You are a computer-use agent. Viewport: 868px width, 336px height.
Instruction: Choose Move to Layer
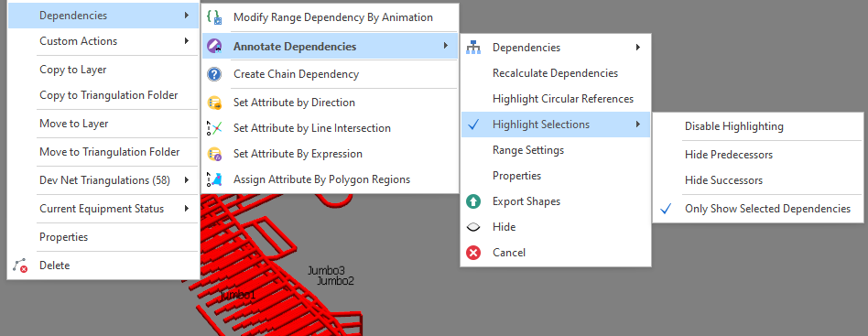(103, 124)
